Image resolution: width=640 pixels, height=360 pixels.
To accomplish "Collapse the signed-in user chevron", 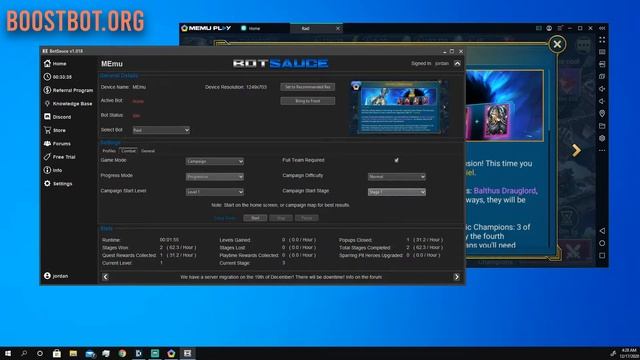I will (457, 63).
